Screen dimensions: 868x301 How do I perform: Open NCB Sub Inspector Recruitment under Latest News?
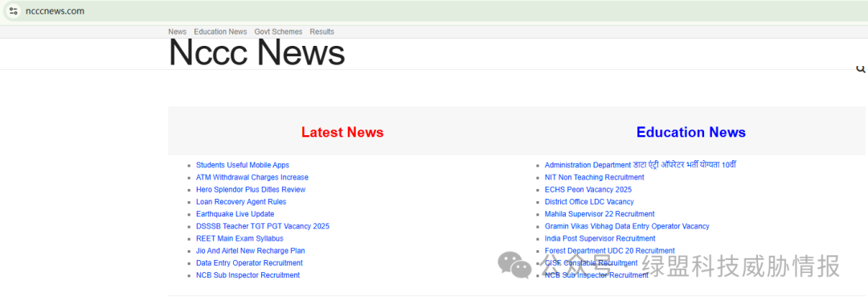coord(248,275)
